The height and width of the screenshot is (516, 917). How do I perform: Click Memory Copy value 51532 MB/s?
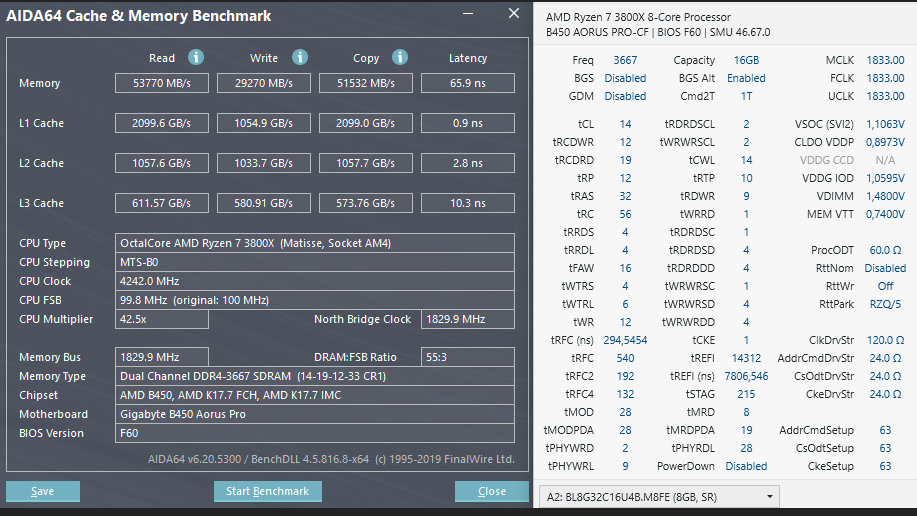(x=366, y=83)
